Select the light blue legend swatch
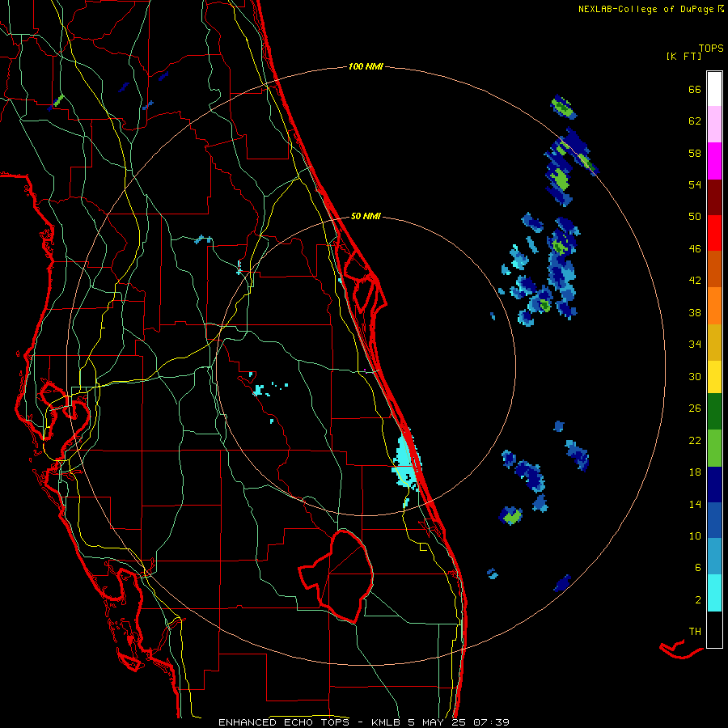Image resolution: width=728 pixels, height=728 pixels. [714, 557]
